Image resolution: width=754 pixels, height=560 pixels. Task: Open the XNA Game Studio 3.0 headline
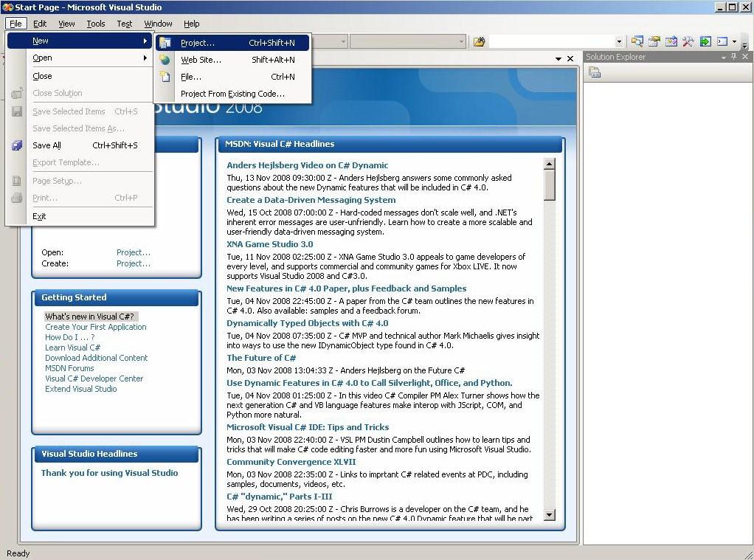tap(270, 244)
